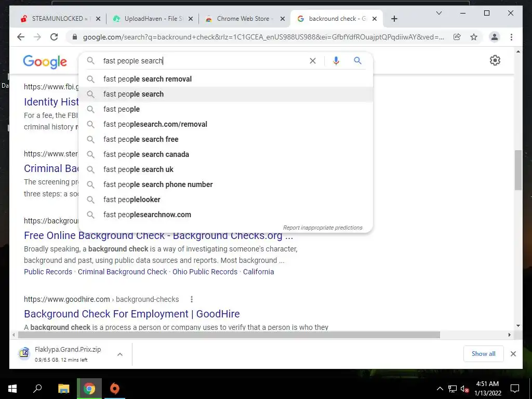Switch to the STEAMUNLOCKED tab
This screenshot has width=532, height=399.
(59, 19)
